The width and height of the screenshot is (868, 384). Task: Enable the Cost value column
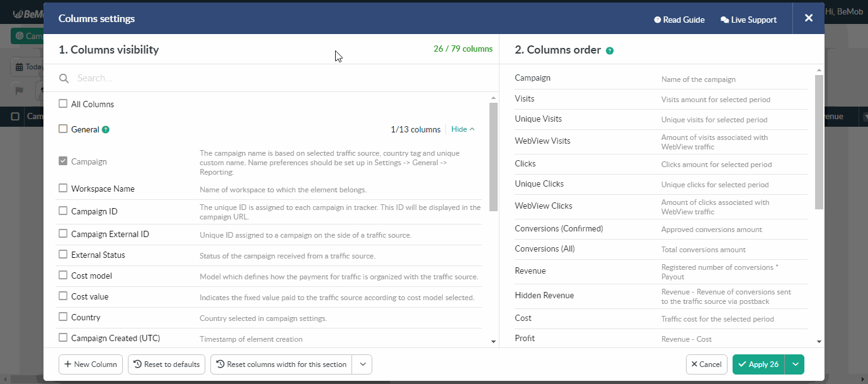click(x=63, y=296)
